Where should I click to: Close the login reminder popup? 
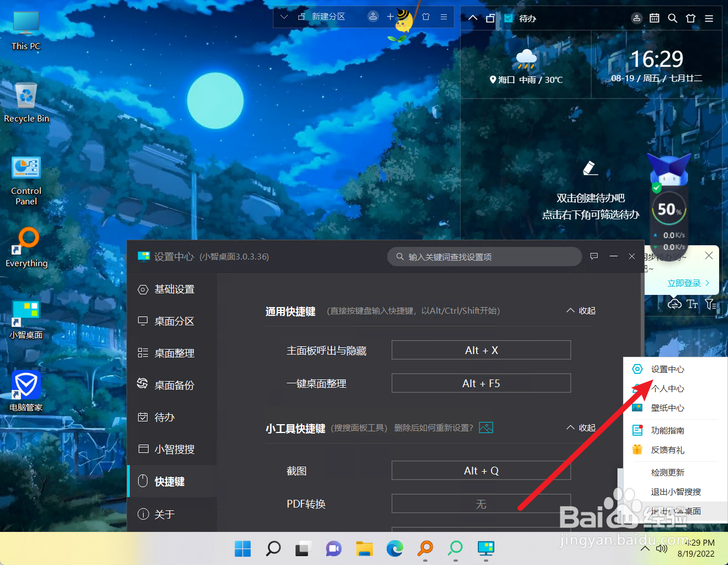tap(709, 255)
